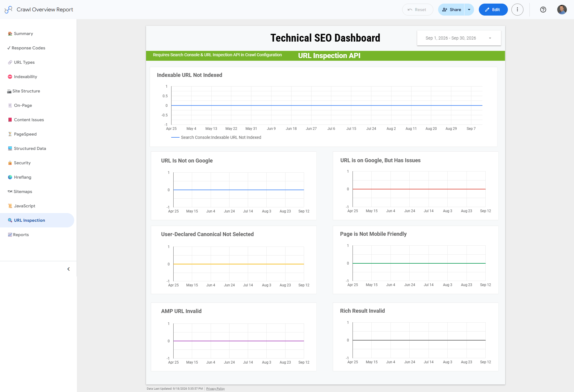
Task: Click the Rich Result Invalid chart title
Action: point(362,311)
